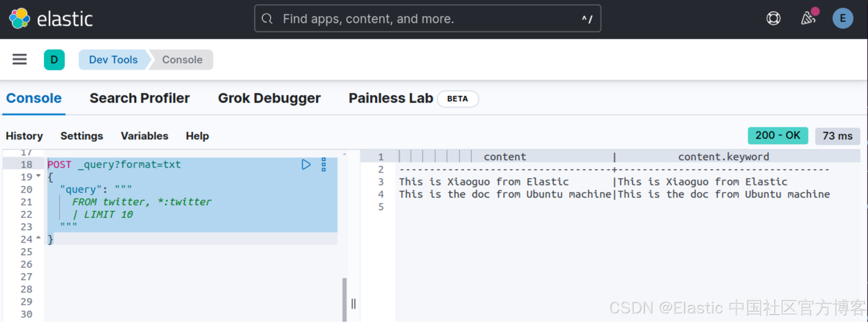Run request with the play triangle icon

coord(306,165)
